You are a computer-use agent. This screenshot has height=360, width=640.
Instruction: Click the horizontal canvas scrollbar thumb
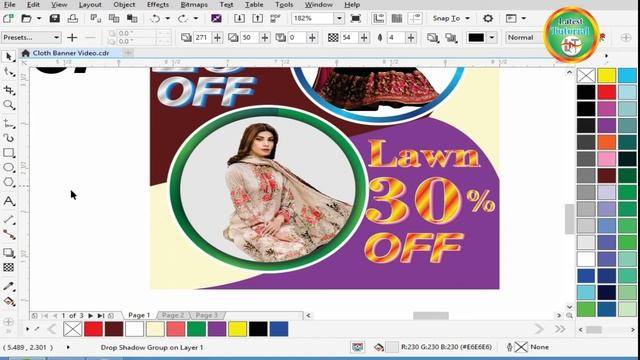431,316
